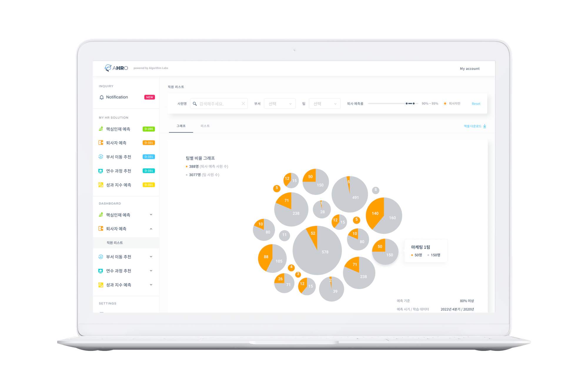Viewport: 588px width, 392px height.
Task: Select the pie bubble 26/71
Action: (284, 283)
